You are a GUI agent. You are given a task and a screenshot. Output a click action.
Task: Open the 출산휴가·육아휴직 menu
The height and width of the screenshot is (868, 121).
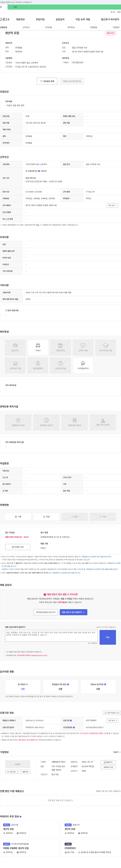(x=110, y=20)
